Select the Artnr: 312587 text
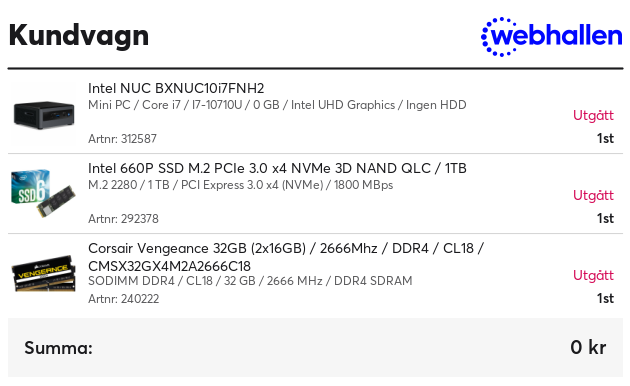Screen dimensions: 630x386 (x=123, y=139)
